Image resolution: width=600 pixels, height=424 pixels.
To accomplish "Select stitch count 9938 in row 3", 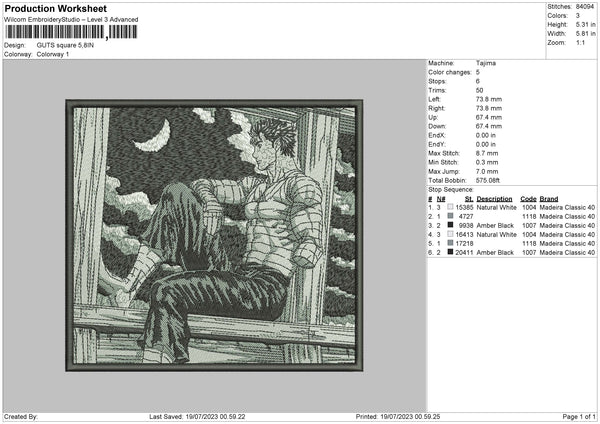I will [x=466, y=225].
